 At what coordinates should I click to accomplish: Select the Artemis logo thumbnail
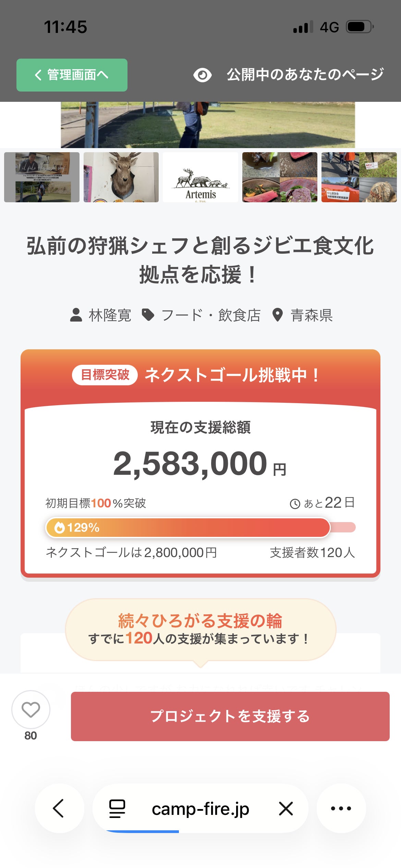(x=200, y=177)
